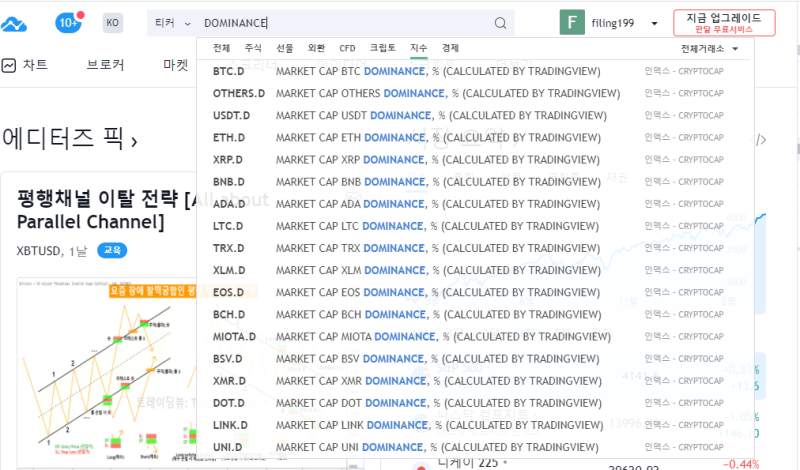Open the Parallel Channel chart thumbnail
Image resolution: width=800 pixels, height=470 pixels.
click(x=107, y=372)
